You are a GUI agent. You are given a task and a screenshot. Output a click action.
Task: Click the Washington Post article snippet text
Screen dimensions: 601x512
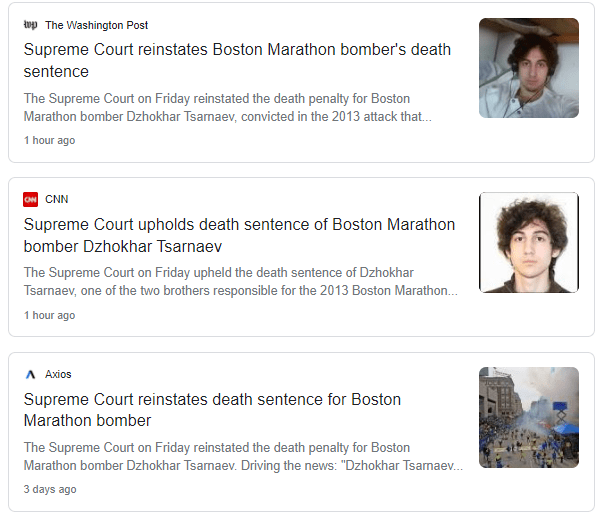(x=230, y=108)
